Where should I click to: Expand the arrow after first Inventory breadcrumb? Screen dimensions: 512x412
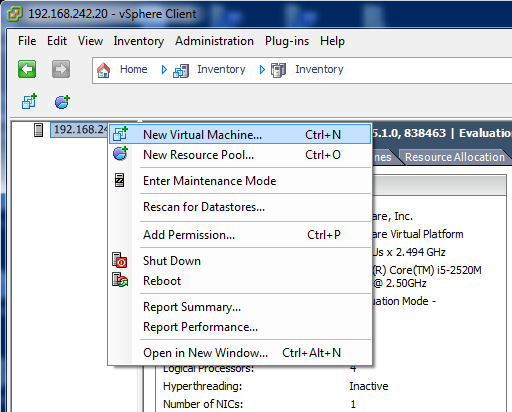pyautogui.click(x=262, y=69)
